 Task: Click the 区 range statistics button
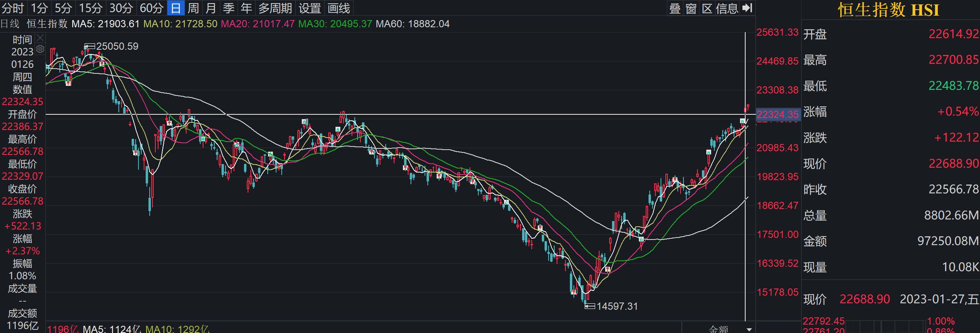[707, 8]
